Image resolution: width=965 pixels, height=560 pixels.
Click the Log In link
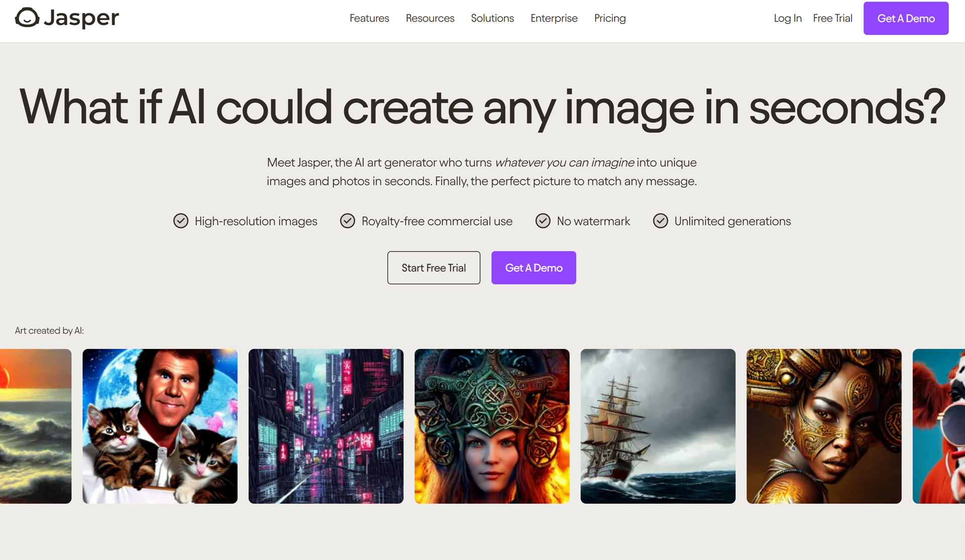788,18
